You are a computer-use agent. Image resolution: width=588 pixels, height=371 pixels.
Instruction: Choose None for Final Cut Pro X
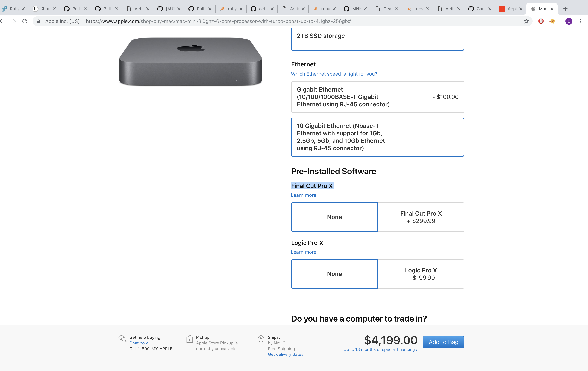coord(334,217)
